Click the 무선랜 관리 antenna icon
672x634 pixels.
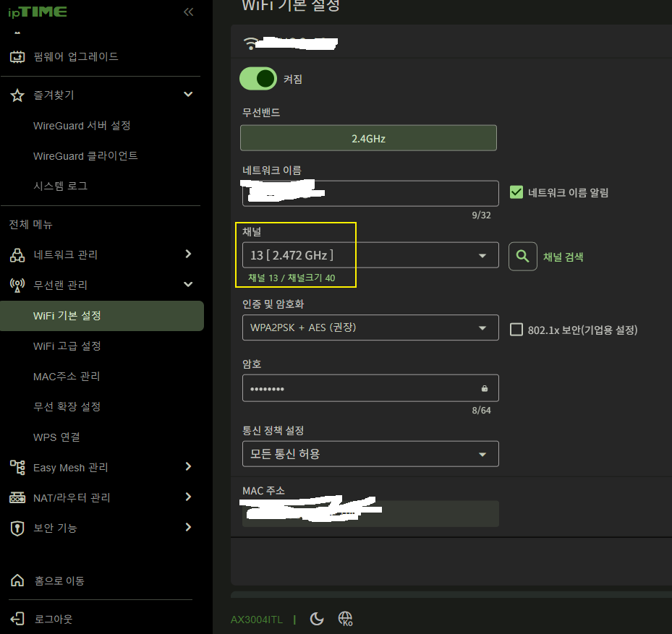tap(17, 285)
